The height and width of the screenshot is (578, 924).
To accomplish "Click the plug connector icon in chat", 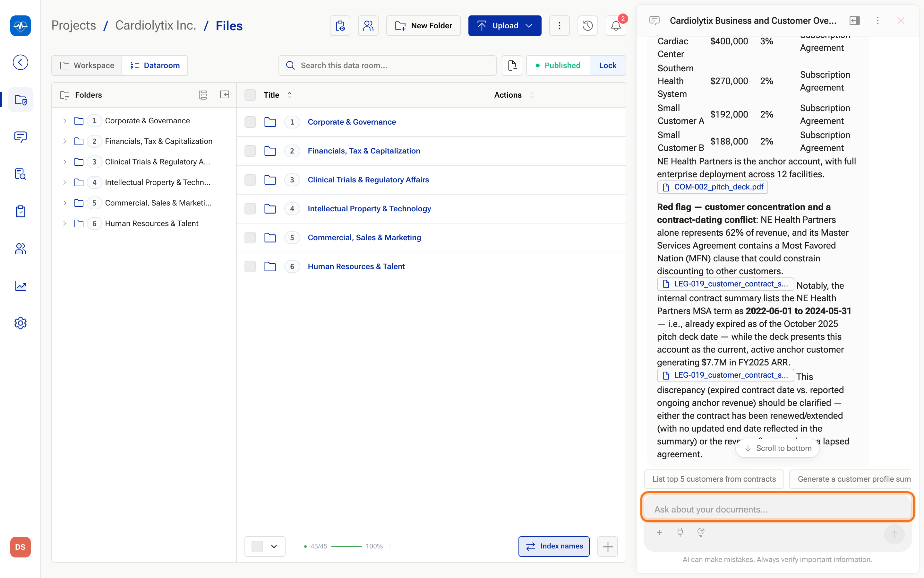I will click(x=680, y=532).
